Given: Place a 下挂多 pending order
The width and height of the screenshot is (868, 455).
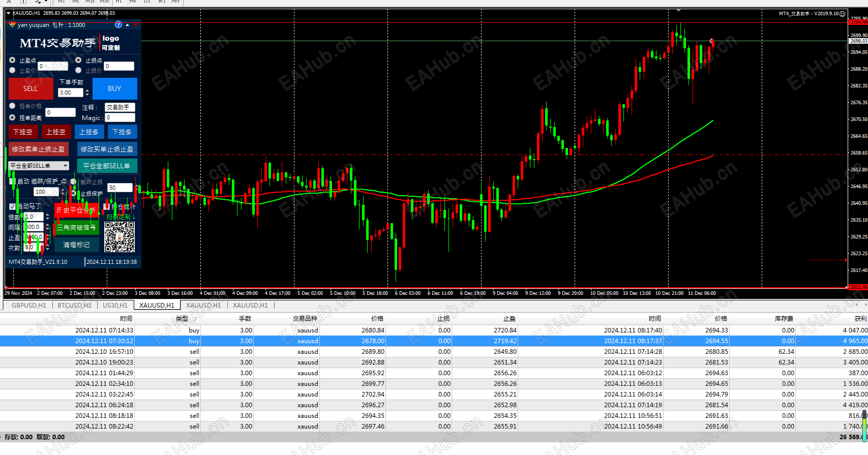Looking at the screenshot, I should pyautogui.click(x=122, y=132).
